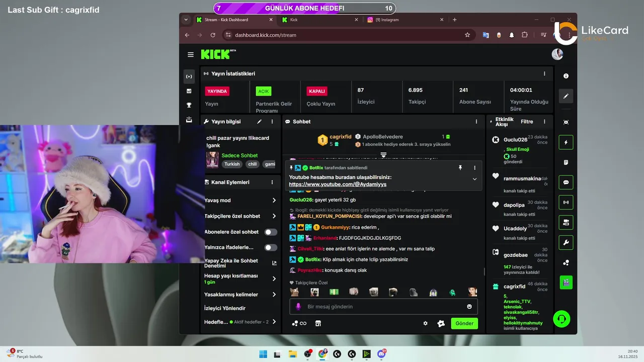The image size is (644, 362).
Task: Toggle Yalnızca ifadelerle switch
Action: (271, 247)
